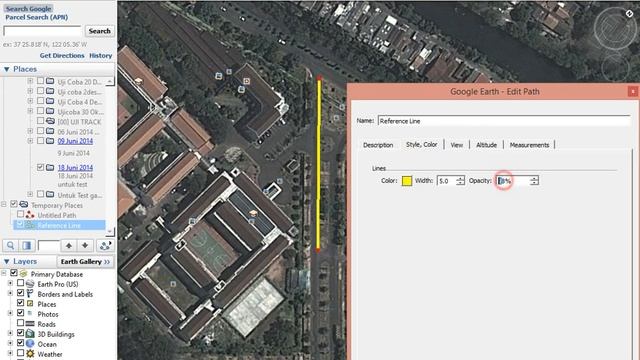Expand the 06 Juni 2014 folder
The height and width of the screenshot is (360, 640).
30,131
